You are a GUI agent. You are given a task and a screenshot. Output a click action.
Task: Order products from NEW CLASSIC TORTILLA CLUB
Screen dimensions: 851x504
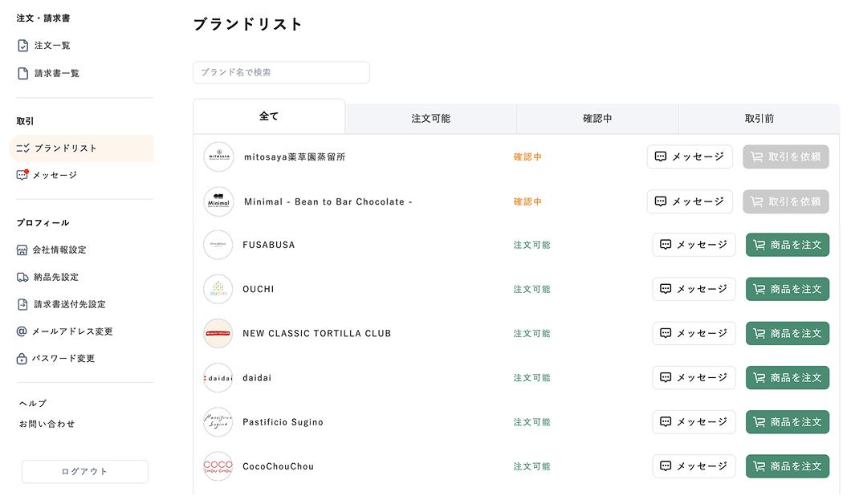click(787, 333)
